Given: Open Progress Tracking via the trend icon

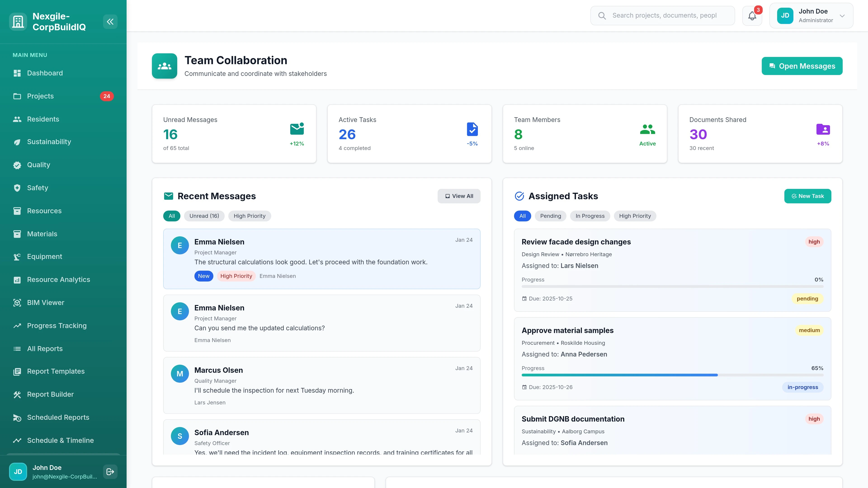Looking at the screenshot, I should [17, 325].
